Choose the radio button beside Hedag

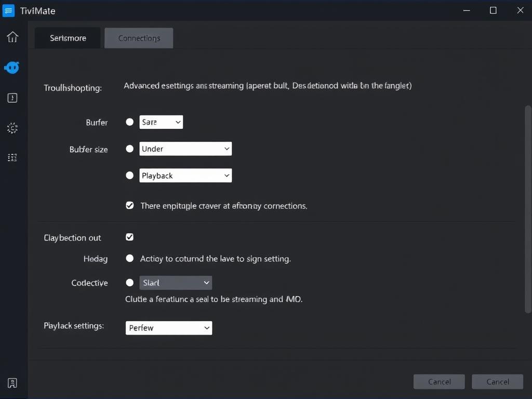tap(129, 258)
